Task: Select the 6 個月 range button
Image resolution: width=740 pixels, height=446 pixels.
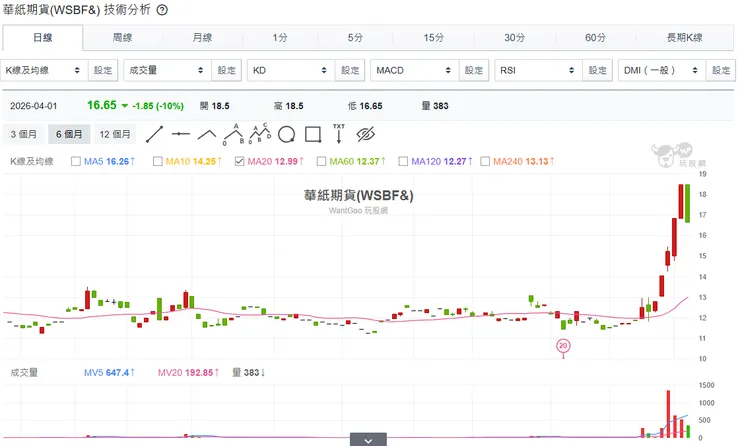Action: coord(69,135)
